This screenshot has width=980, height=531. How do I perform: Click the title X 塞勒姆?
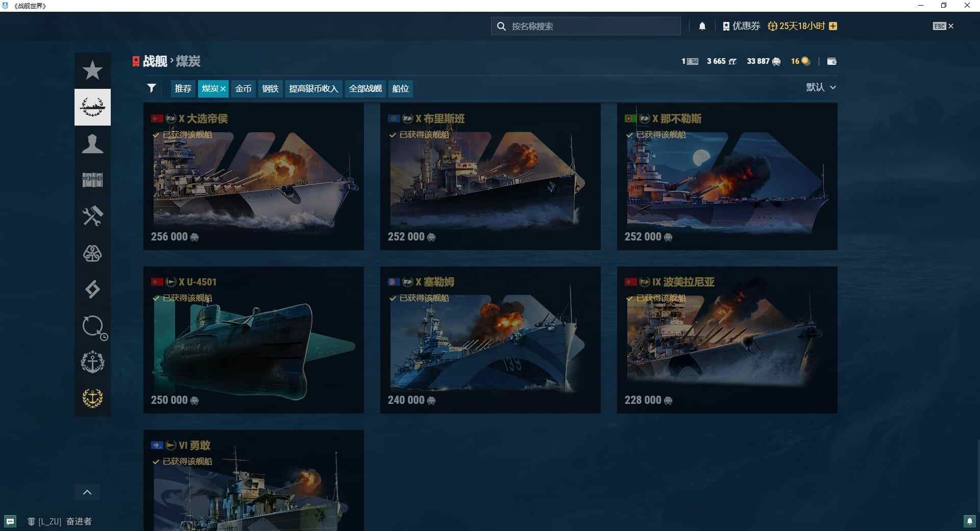pos(435,282)
